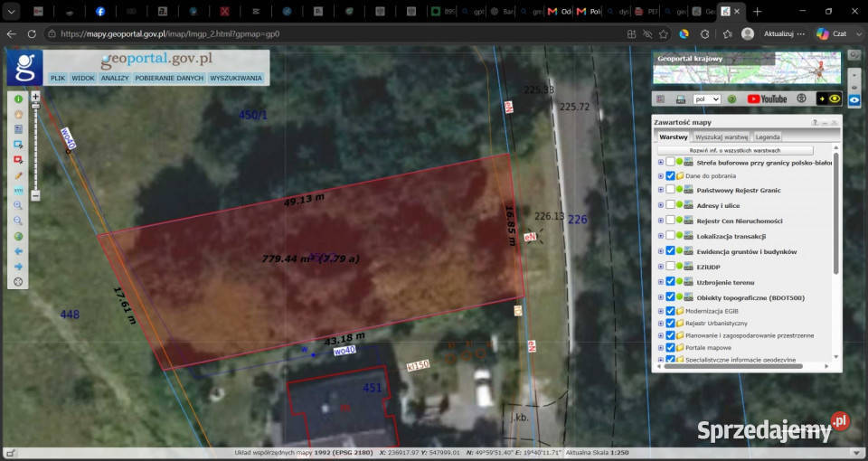Click the blue previous view arrow
Image resolution: width=868 pixels, height=461 pixels.
(x=18, y=251)
